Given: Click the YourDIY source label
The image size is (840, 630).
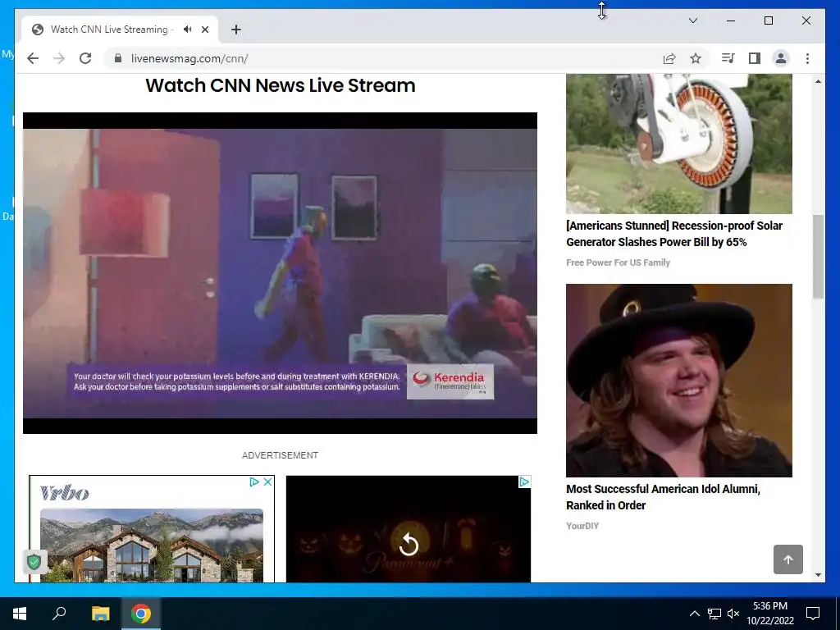Looking at the screenshot, I should [x=582, y=526].
